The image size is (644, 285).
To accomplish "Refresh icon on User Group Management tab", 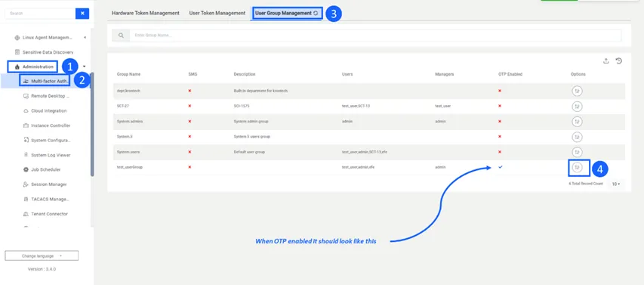I will (x=316, y=13).
